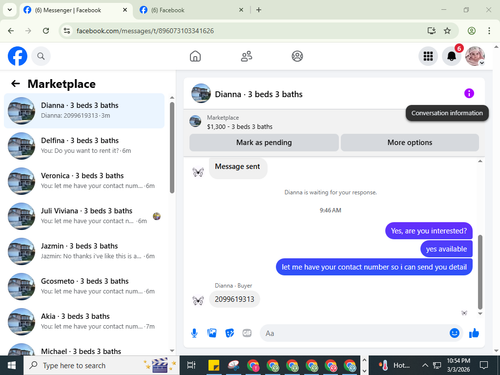Open a new browser tab

tap(258, 10)
